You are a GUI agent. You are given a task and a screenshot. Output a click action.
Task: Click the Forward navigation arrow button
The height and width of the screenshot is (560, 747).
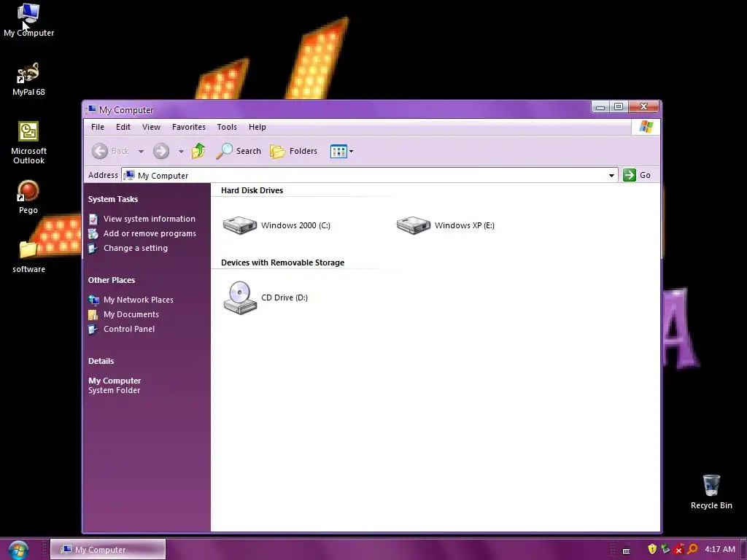[x=161, y=152]
